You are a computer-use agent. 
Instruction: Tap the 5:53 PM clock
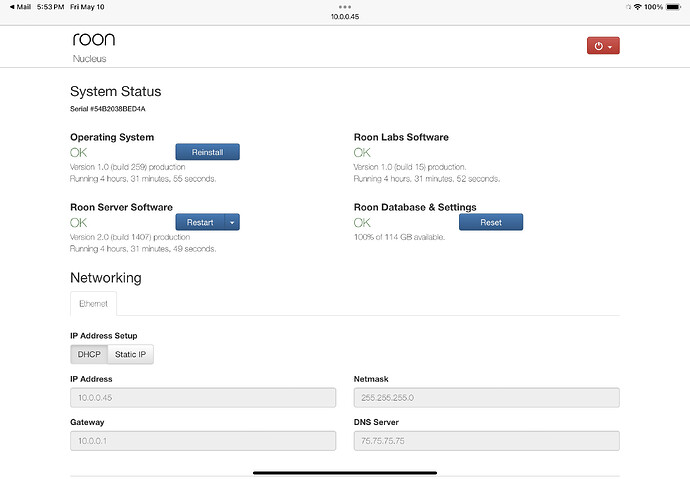pos(51,7)
